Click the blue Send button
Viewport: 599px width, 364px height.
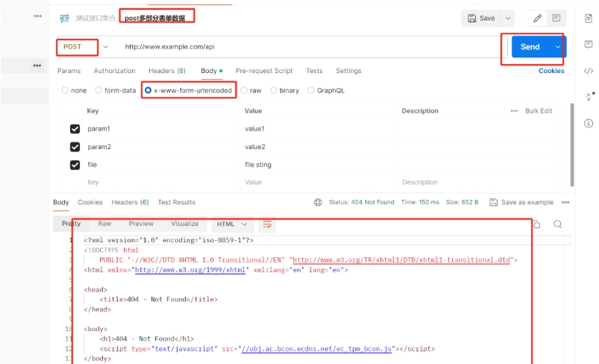tap(530, 46)
